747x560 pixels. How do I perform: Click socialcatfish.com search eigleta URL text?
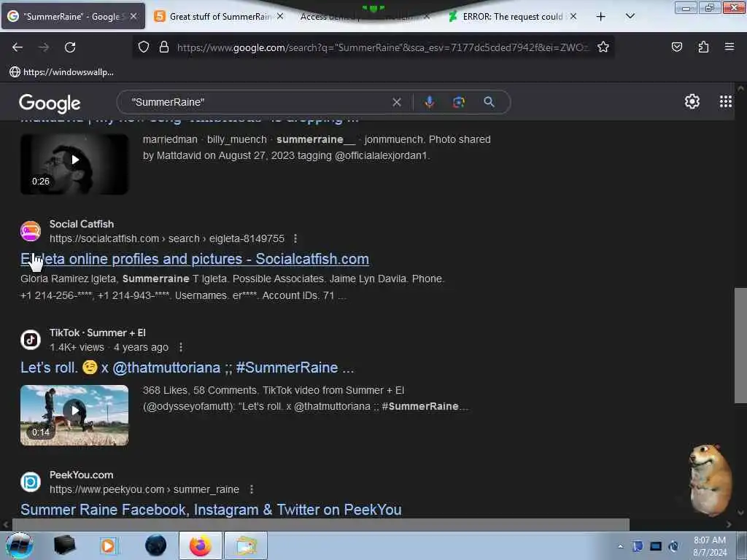coord(167,238)
